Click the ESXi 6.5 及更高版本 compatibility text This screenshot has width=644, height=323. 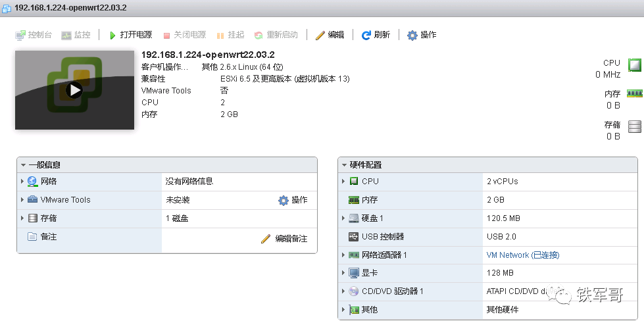tap(285, 78)
